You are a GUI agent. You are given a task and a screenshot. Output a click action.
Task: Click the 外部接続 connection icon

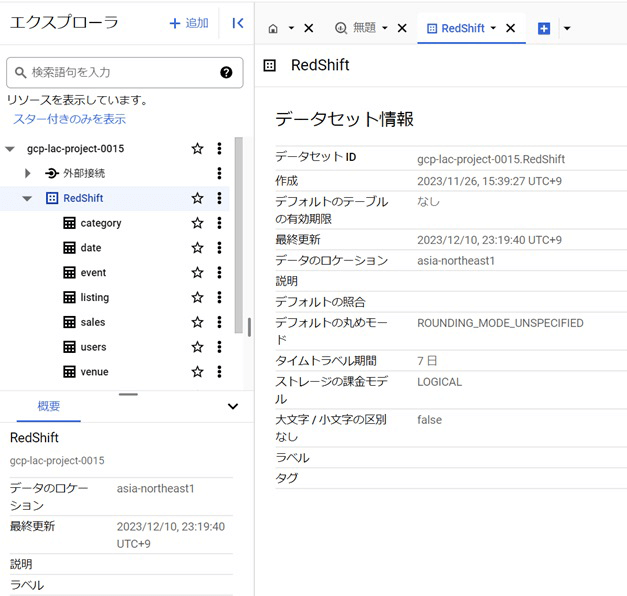tap(52, 173)
